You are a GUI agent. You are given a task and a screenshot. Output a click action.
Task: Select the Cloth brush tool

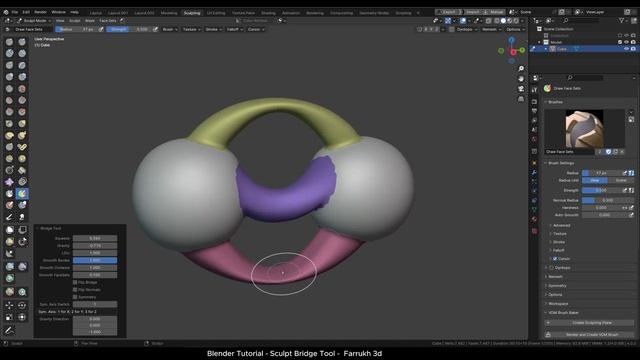9,182
